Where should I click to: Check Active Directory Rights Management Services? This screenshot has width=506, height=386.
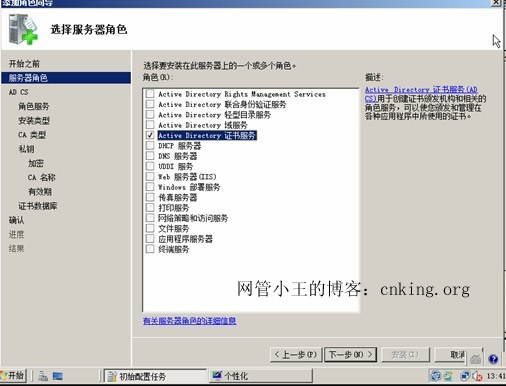tap(150, 94)
